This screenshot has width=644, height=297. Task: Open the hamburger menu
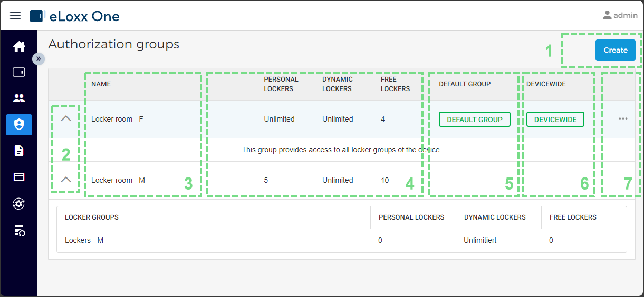coord(15,15)
